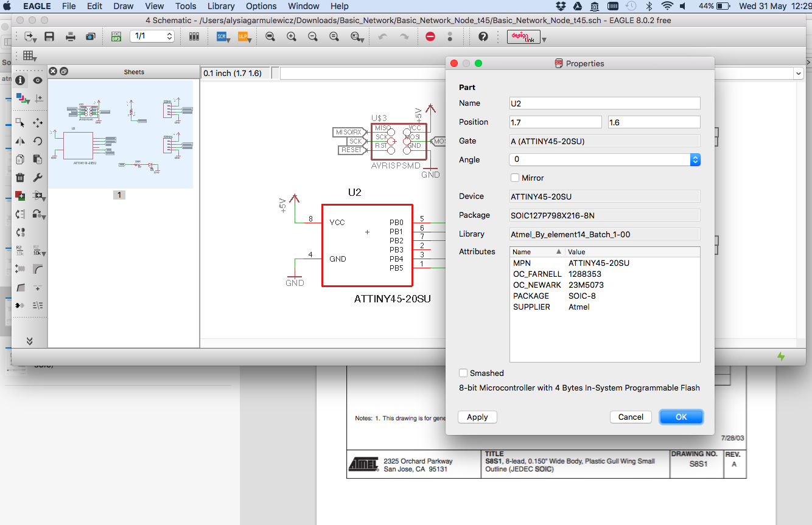This screenshot has height=525, width=812.
Task: Click the green lightning status icon
Action: click(781, 356)
